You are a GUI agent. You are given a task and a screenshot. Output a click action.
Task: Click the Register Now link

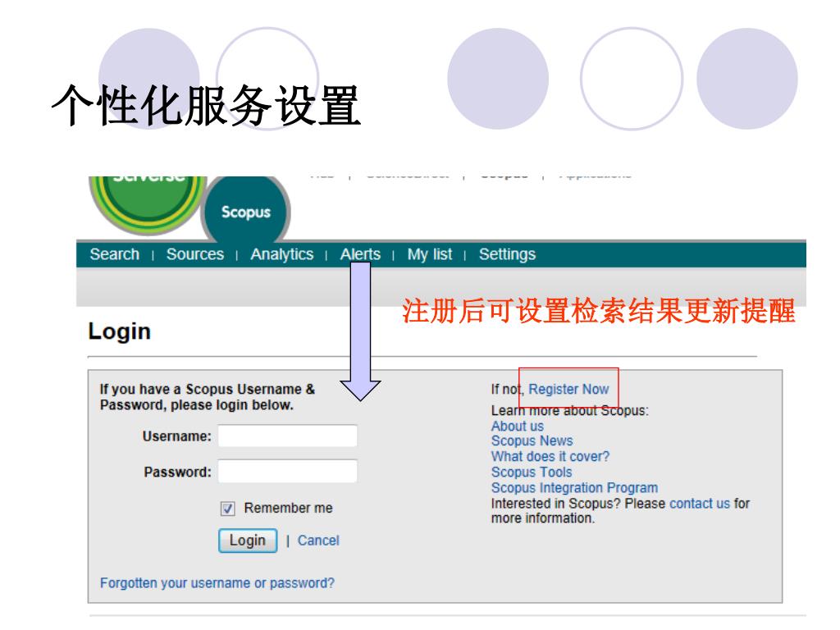click(x=568, y=389)
